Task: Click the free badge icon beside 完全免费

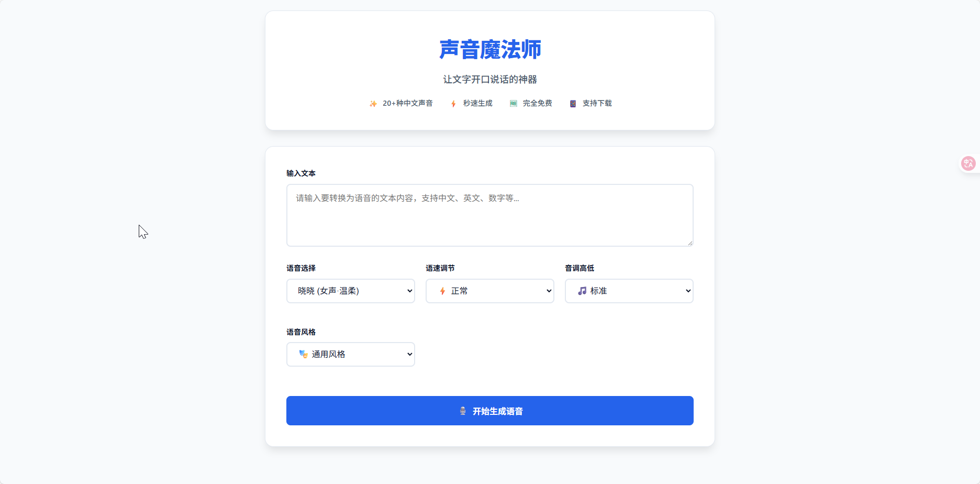Action: [514, 104]
